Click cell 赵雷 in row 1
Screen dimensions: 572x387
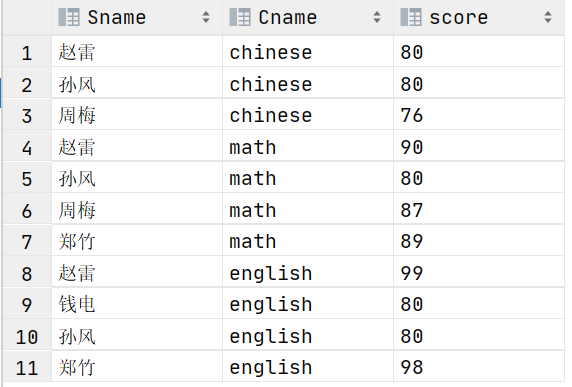point(137,52)
